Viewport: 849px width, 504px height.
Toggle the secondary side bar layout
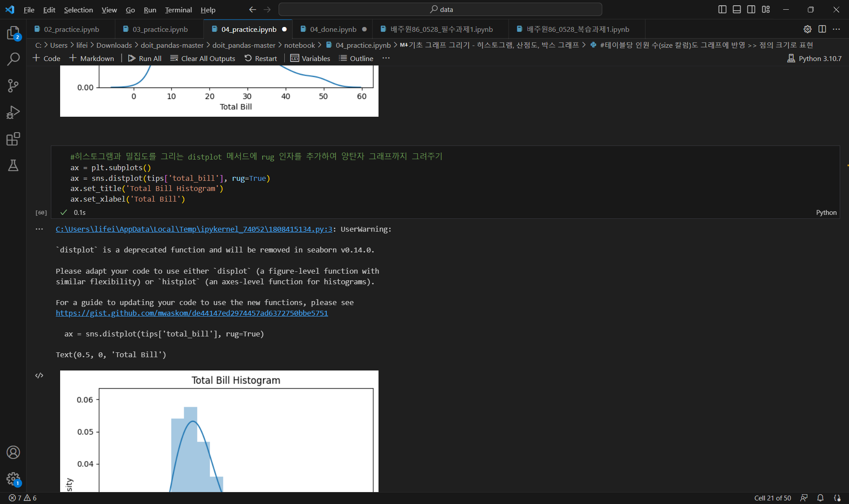tap(751, 9)
